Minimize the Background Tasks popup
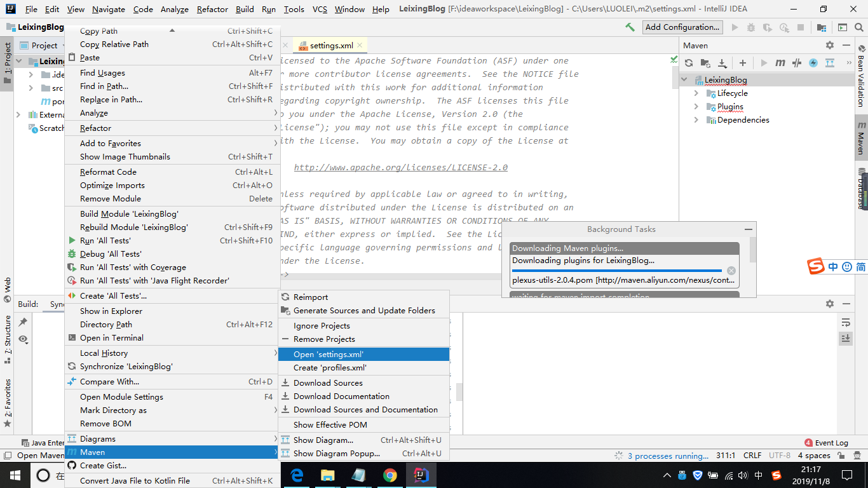The height and width of the screenshot is (488, 868). click(x=749, y=229)
